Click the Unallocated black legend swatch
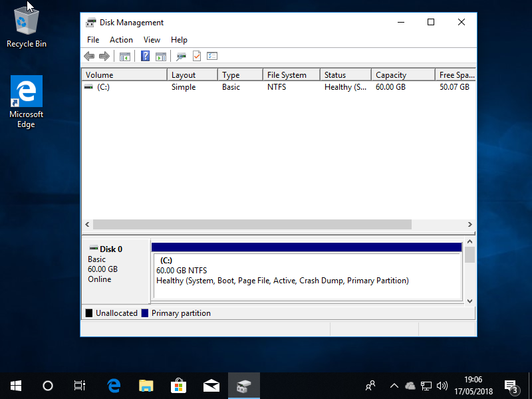Image resolution: width=532 pixels, height=399 pixels. coord(89,313)
